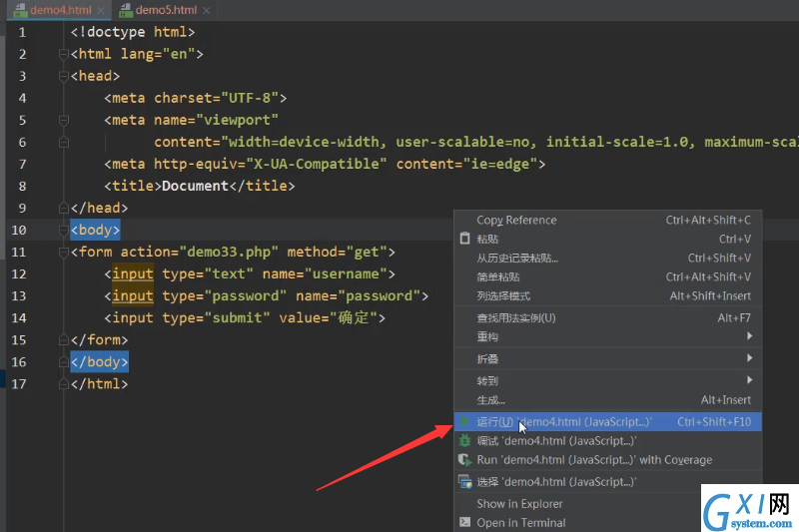Choose Open in Terminal

click(x=577, y=523)
